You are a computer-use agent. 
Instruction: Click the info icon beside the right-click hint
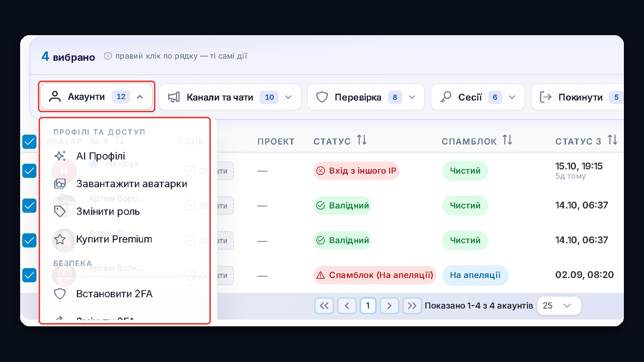(108, 56)
